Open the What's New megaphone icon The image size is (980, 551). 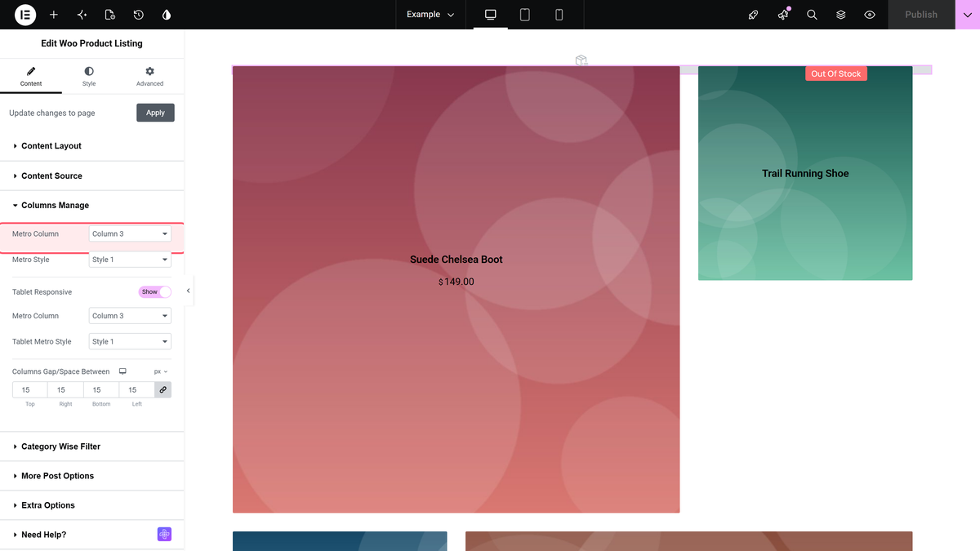coord(783,15)
